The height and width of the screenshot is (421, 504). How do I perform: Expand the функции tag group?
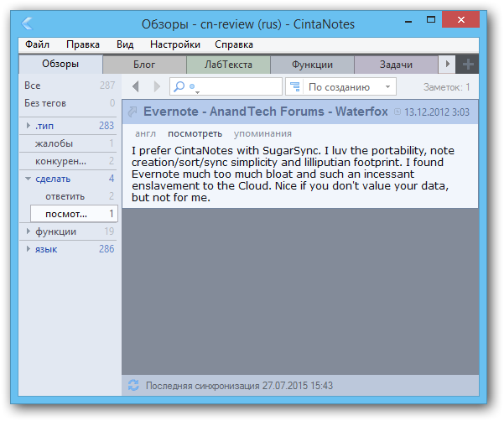pos(29,231)
